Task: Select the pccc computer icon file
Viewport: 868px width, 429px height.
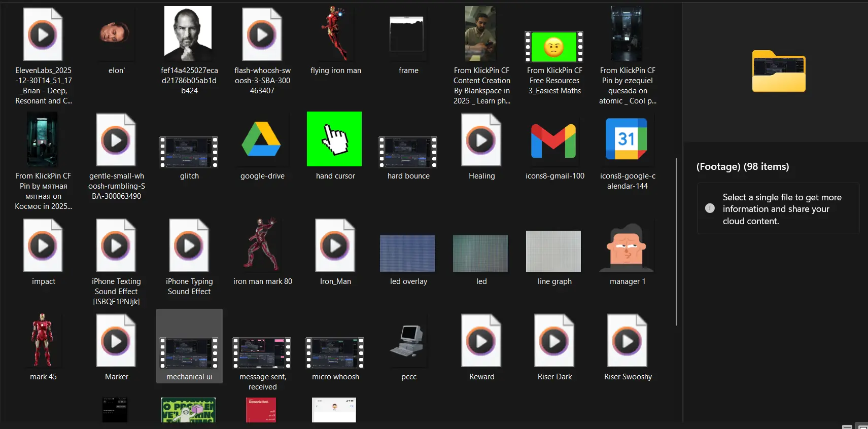Action: click(408, 341)
